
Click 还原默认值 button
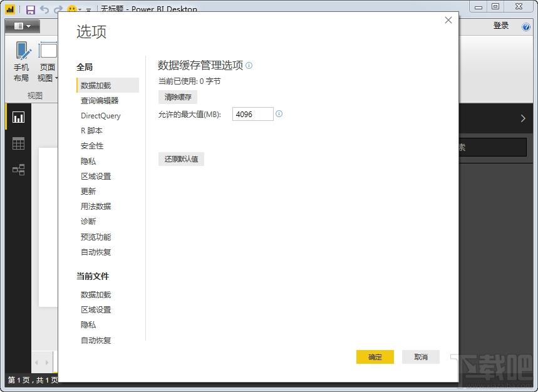click(x=181, y=159)
